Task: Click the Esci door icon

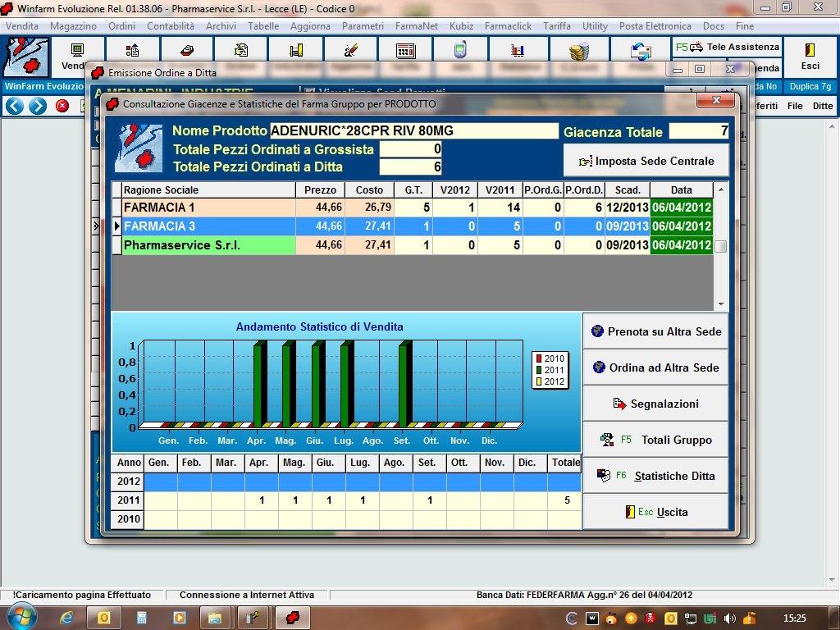Action: (810, 51)
